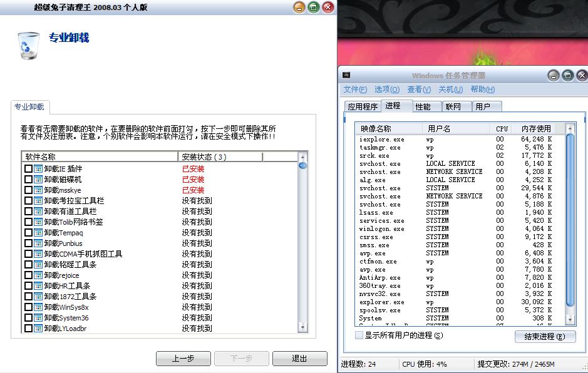Click the process list scroll-up arrow
The height and width of the screenshot is (373, 588).
point(570,128)
